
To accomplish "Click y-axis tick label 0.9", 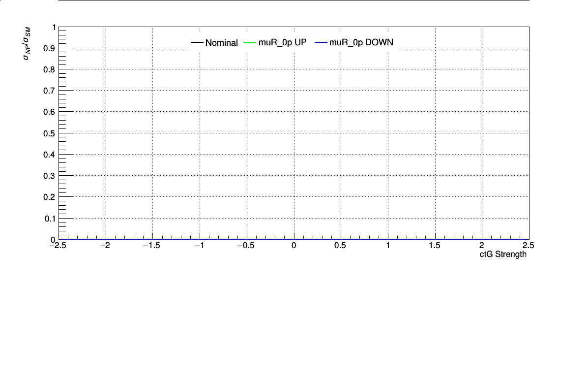I will (x=49, y=48).
